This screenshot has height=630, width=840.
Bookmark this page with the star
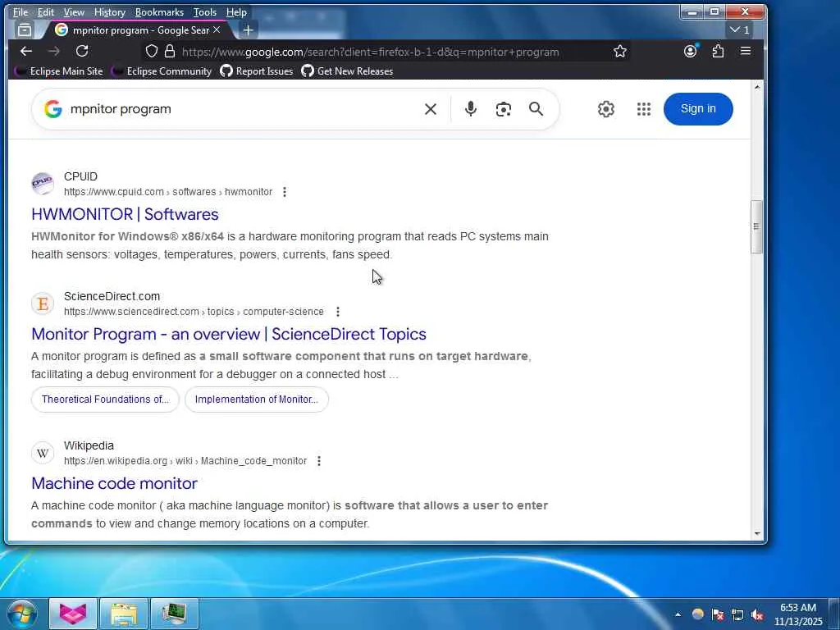click(620, 52)
